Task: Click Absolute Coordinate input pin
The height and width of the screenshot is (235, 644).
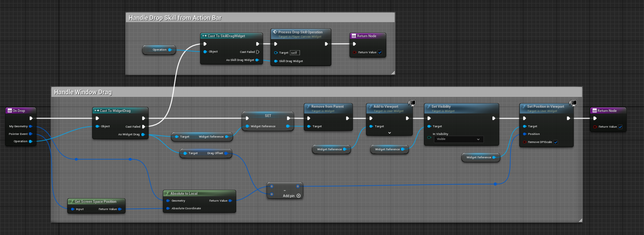Action: [x=168, y=208]
